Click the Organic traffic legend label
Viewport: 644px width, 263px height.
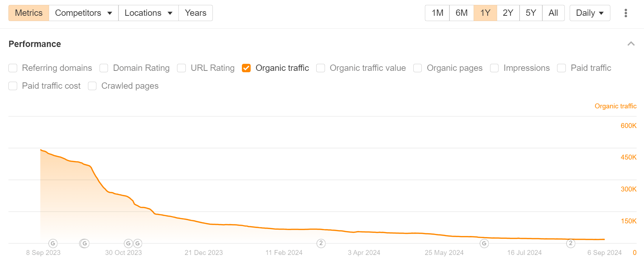(x=615, y=106)
